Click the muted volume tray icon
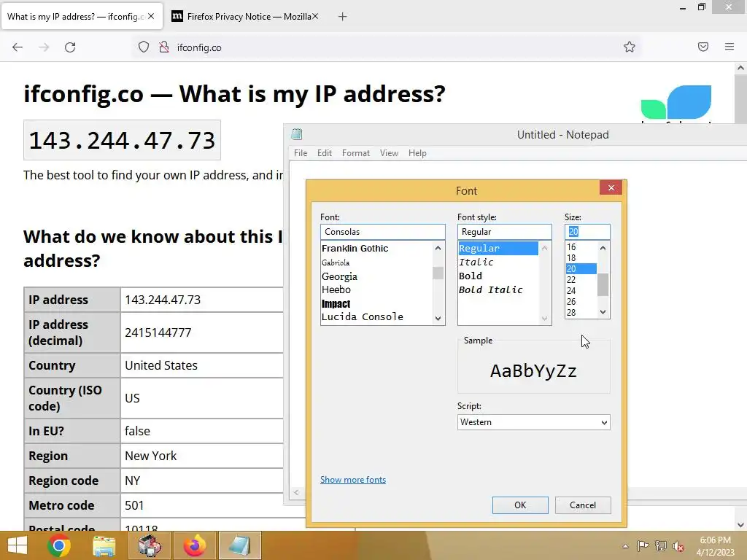Viewport: 747px width, 560px height. pos(678,546)
